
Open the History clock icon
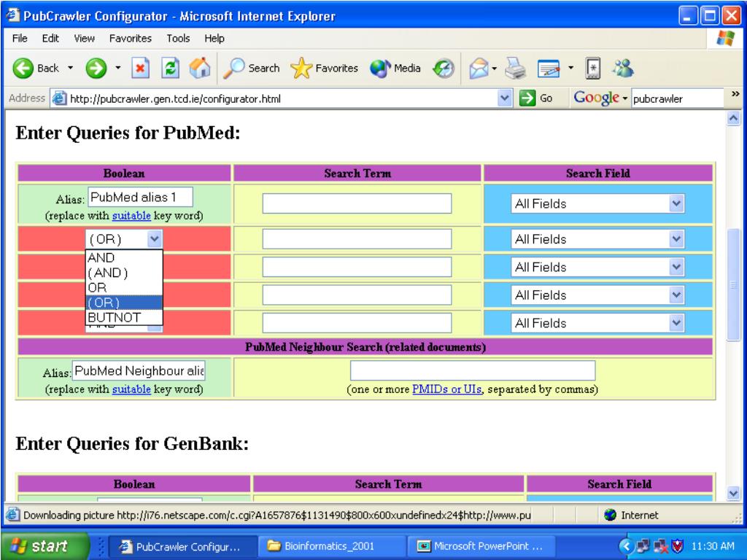444,69
